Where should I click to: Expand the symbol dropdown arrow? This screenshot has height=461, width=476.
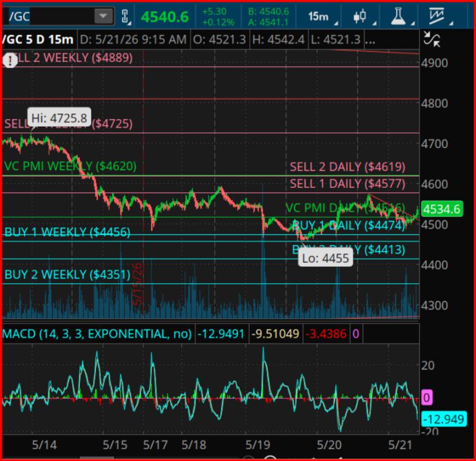[103, 16]
